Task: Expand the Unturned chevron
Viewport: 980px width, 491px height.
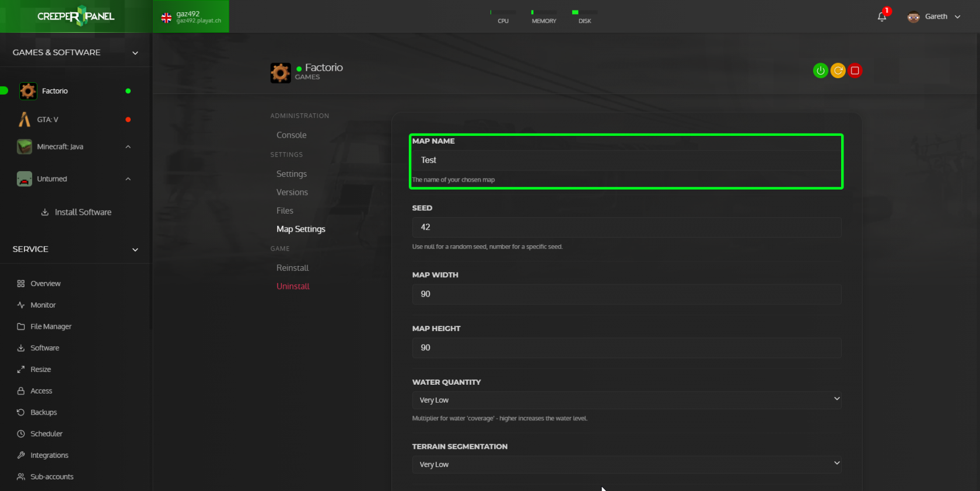Action: click(x=128, y=179)
